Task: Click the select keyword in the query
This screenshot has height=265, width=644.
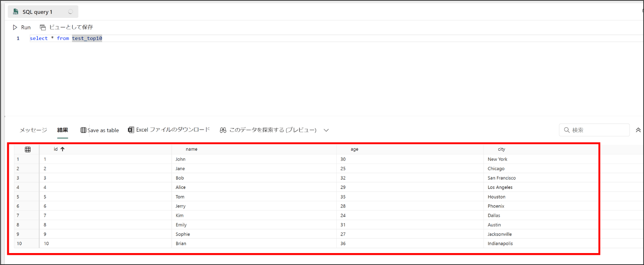Action: [x=39, y=39]
